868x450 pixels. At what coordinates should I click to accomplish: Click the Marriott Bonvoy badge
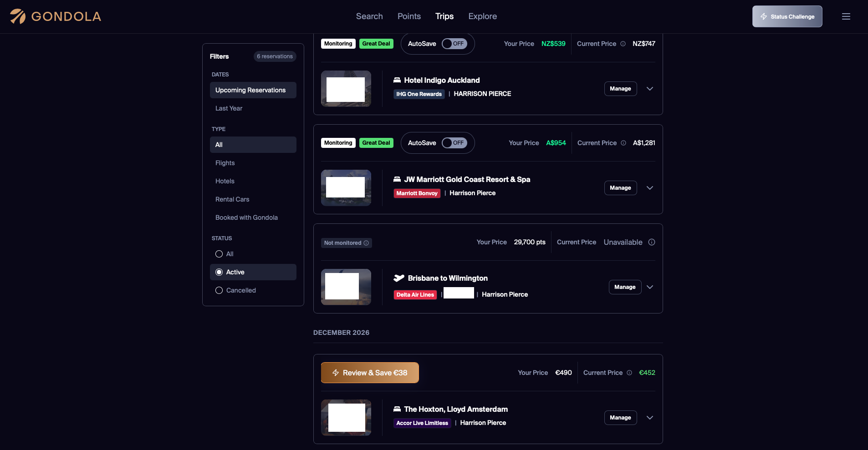pyautogui.click(x=417, y=193)
